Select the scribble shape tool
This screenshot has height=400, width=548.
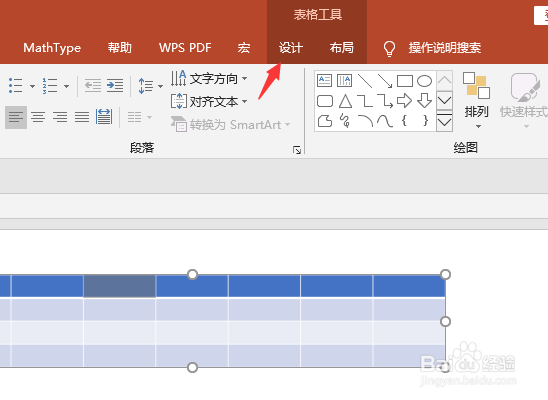point(345,121)
